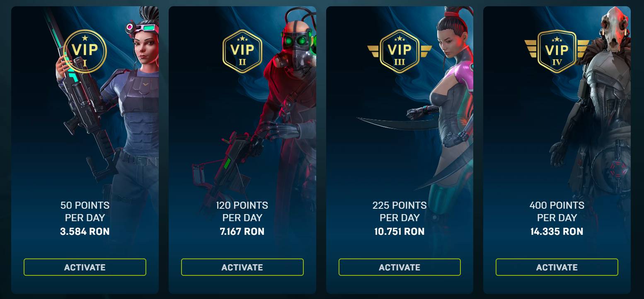
Task: Click the 7.167 RON price
Action: coord(242,231)
